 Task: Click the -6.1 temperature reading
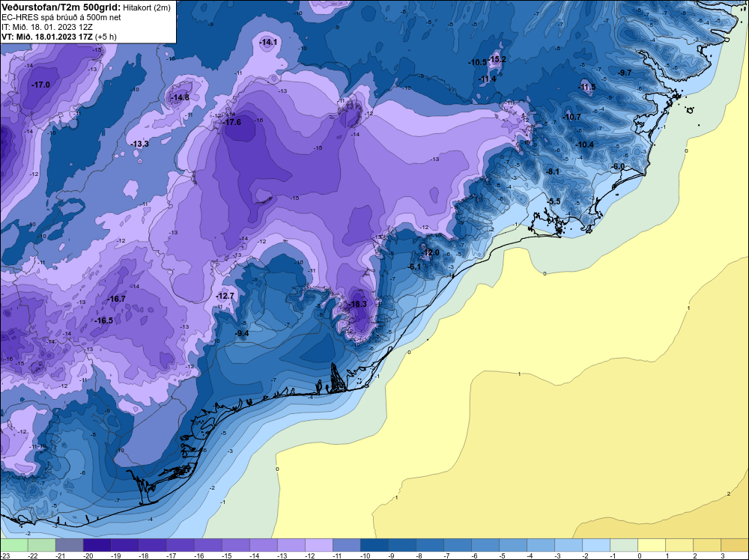pos(413,267)
